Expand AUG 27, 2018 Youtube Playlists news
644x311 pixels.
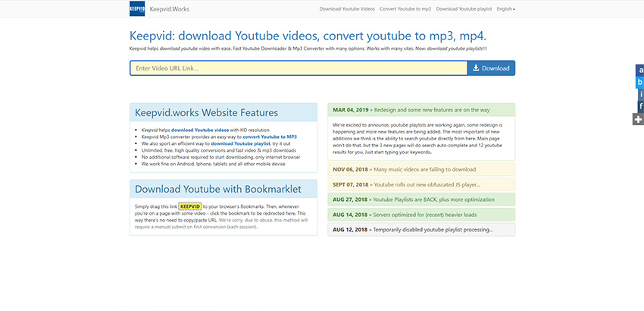tap(420, 199)
